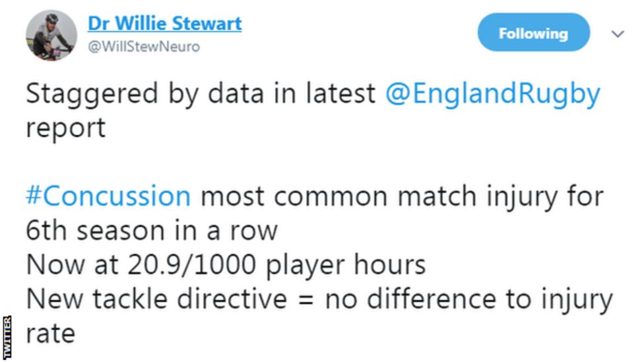Click the words "Now at"
644x362 pixels.
click(x=63, y=265)
